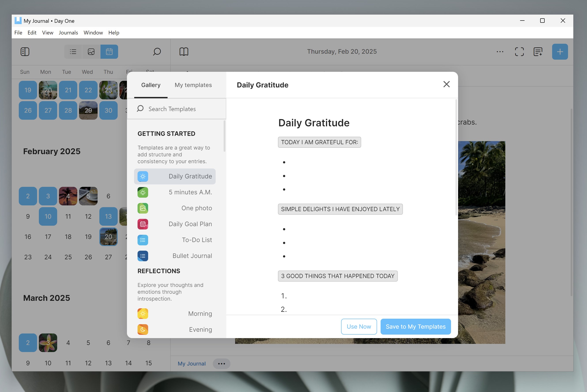Open the journal switcher next to My Journal
The height and width of the screenshot is (392, 587).
click(221, 364)
